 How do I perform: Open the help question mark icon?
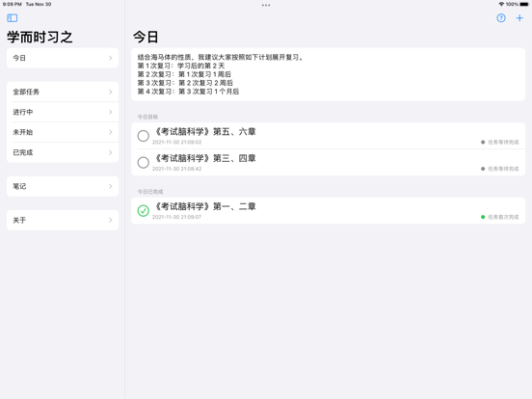[501, 18]
